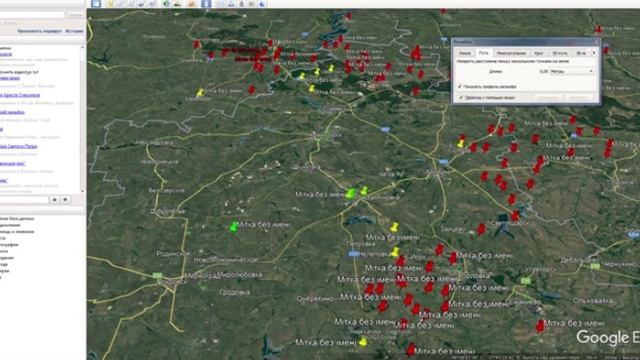Switch to the 3D путь tab
This screenshot has height=360, width=640.
pos(560,53)
